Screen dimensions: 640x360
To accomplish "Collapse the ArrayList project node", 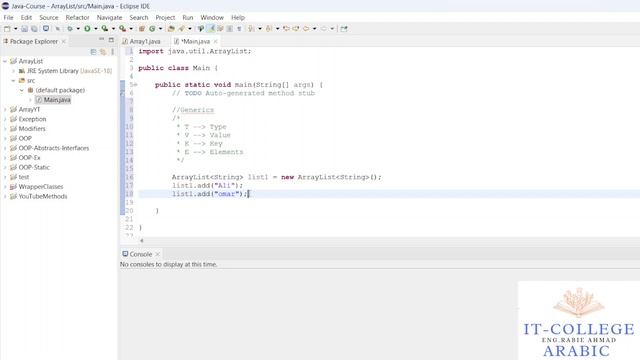I will tap(5, 61).
